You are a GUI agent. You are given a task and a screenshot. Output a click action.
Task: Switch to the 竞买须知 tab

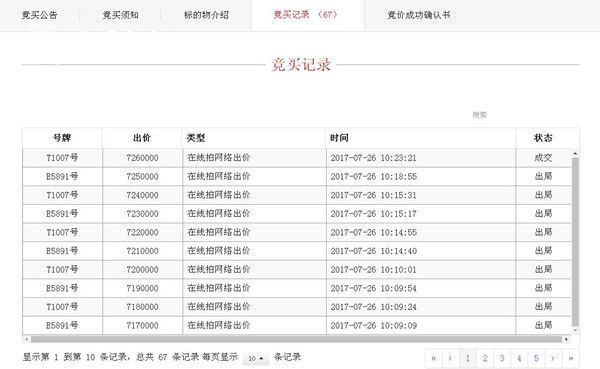pyautogui.click(x=120, y=15)
